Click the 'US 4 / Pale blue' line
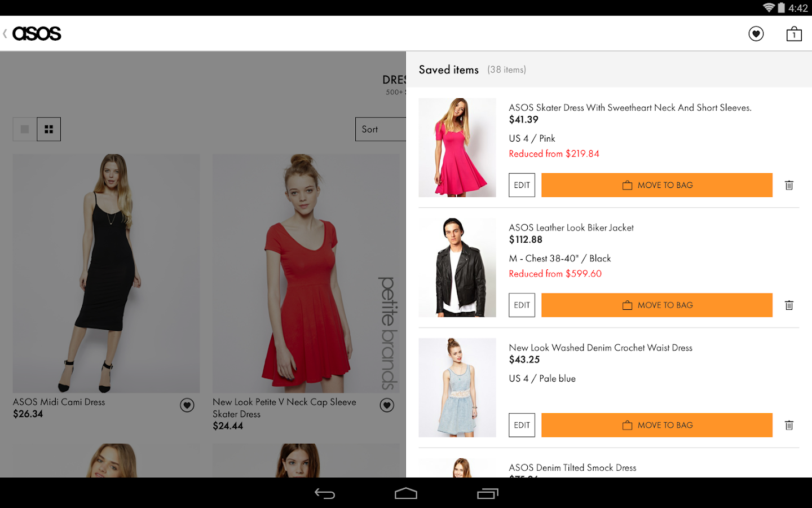The width and height of the screenshot is (812, 508). point(542,379)
